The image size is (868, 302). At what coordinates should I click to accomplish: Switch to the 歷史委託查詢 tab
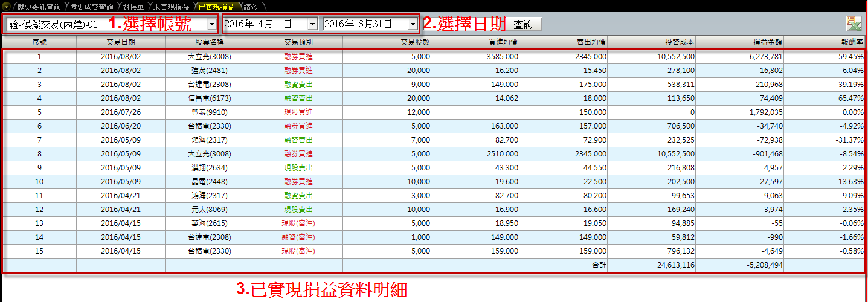pos(39,6)
